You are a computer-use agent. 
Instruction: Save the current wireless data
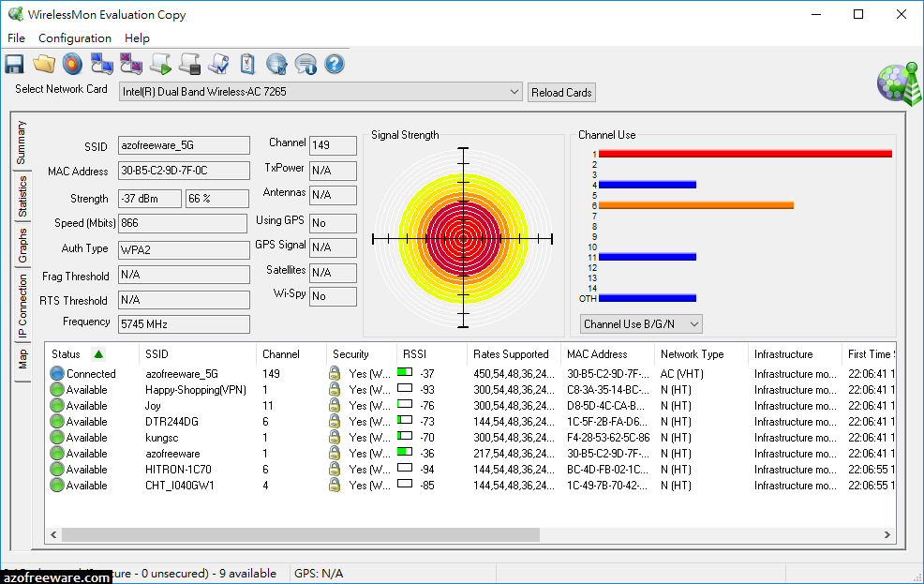coord(13,63)
